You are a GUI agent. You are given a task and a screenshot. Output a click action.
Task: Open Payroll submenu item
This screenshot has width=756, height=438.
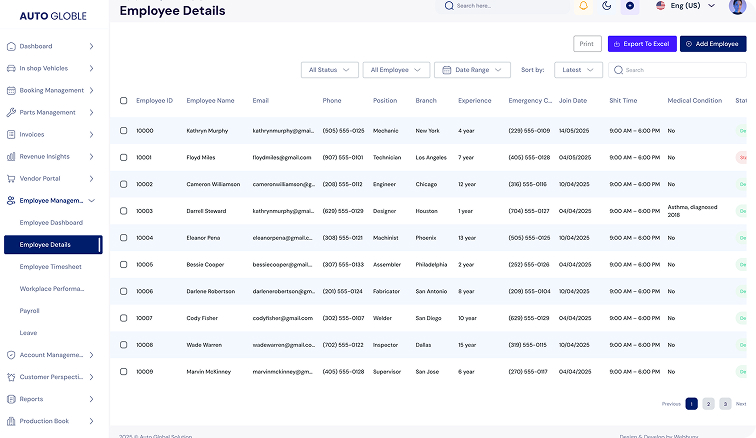pyautogui.click(x=29, y=311)
